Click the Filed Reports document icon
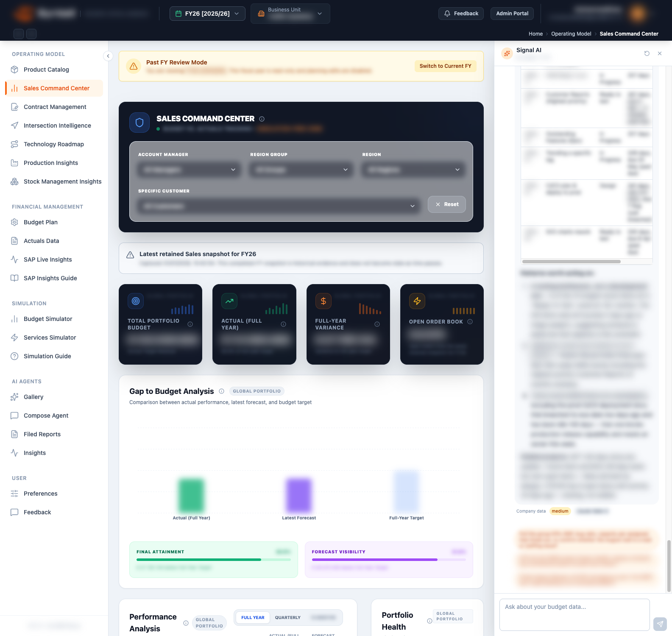 tap(14, 434)
